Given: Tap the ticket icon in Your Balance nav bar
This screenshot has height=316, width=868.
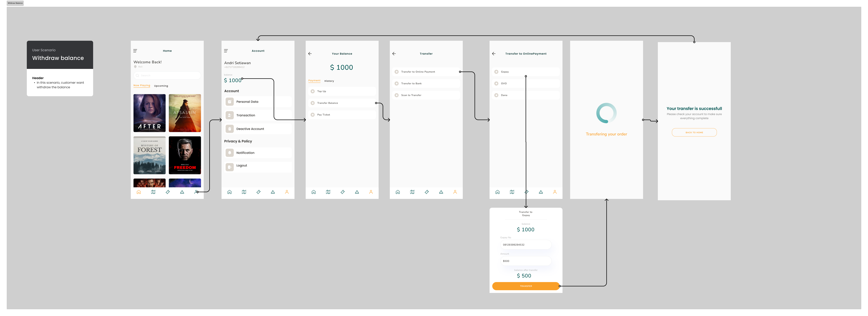Looking at the screenshot, I should pyautogui.click(x=342, y=192).
